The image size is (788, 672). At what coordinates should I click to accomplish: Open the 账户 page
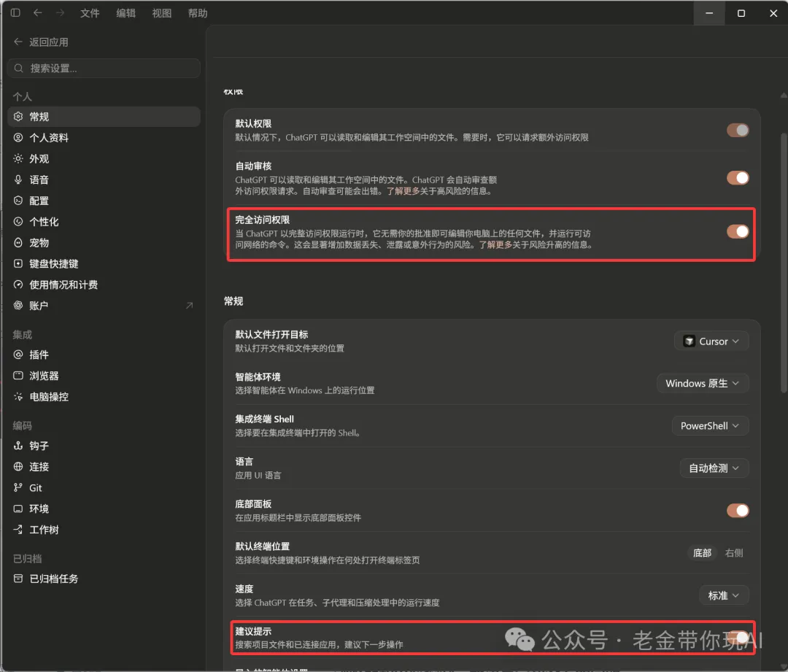[x=104, y=305]
